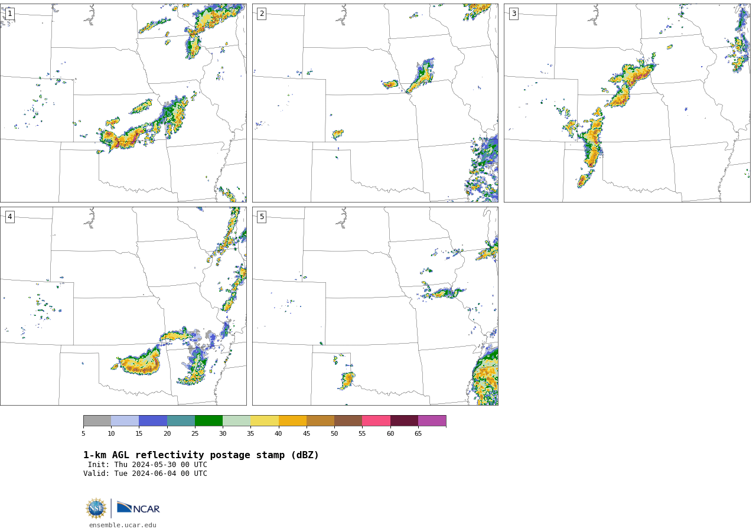This screenshot has height=532, width=756.
Task: Open ensemble member 2 reflectivity map
Action: (x=375, y=103)
